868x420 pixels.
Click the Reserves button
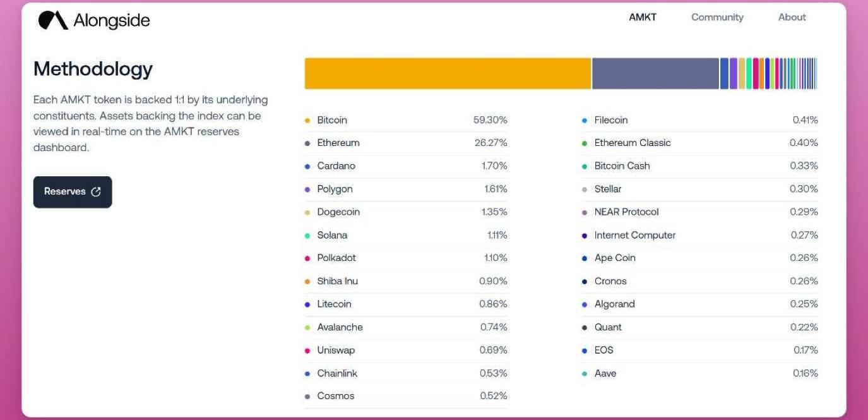[72, 192]
